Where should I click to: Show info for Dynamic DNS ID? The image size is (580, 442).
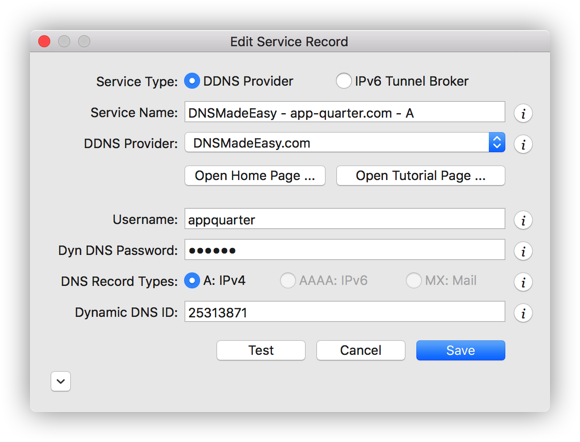pyautogui.click(x=523, y=313)
